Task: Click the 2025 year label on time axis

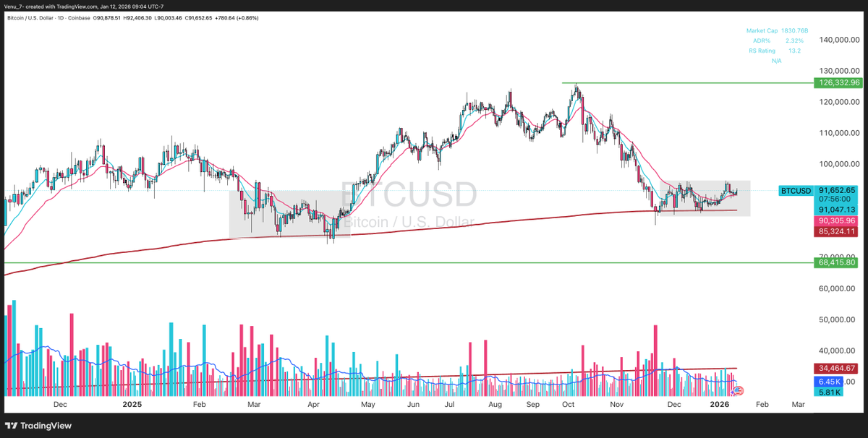Action: tap(132, 405)
